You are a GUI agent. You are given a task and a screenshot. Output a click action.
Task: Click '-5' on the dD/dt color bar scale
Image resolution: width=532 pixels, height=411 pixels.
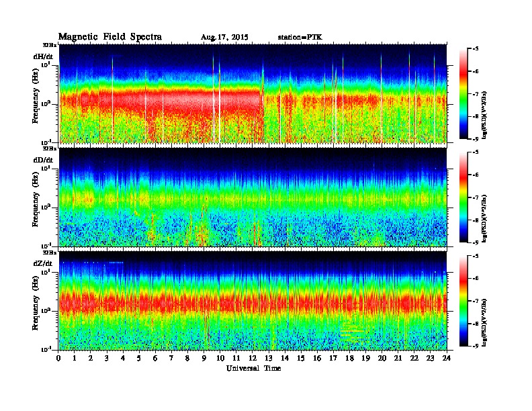[x=476, y=152]
